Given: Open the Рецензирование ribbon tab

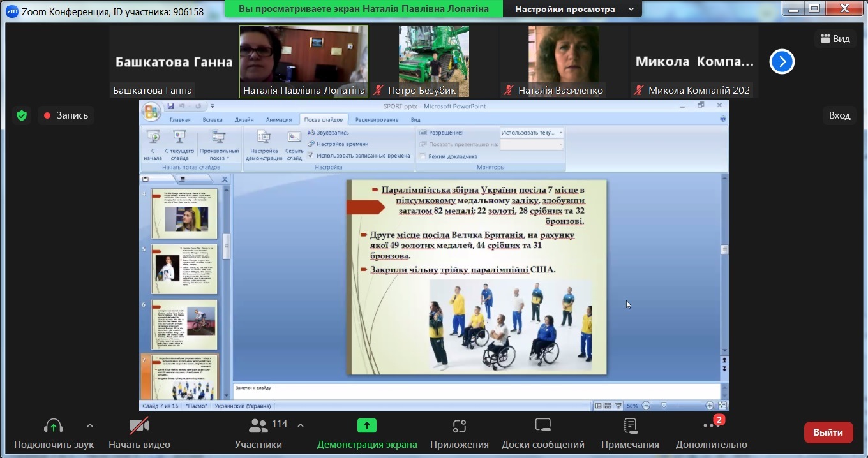Looking at the screenshot, I should (377, 119).
